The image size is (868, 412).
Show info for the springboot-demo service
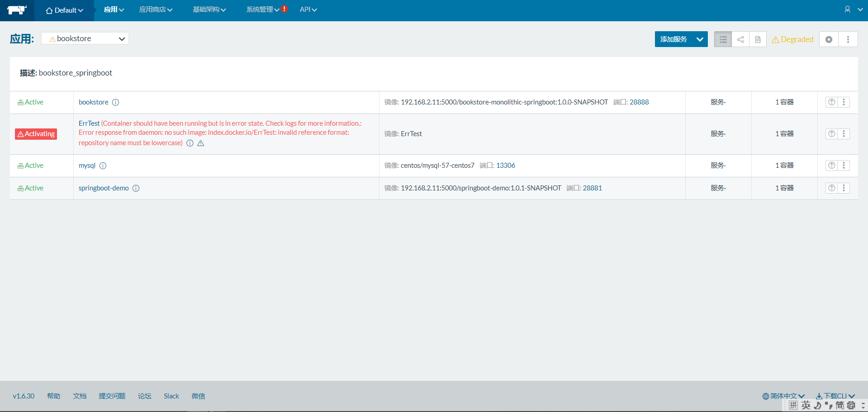coord(136,188)
